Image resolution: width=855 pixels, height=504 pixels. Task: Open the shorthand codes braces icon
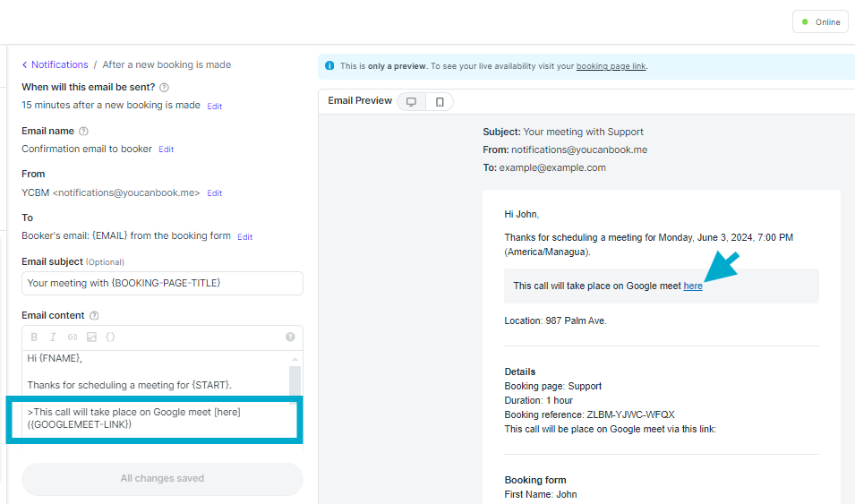110,337
